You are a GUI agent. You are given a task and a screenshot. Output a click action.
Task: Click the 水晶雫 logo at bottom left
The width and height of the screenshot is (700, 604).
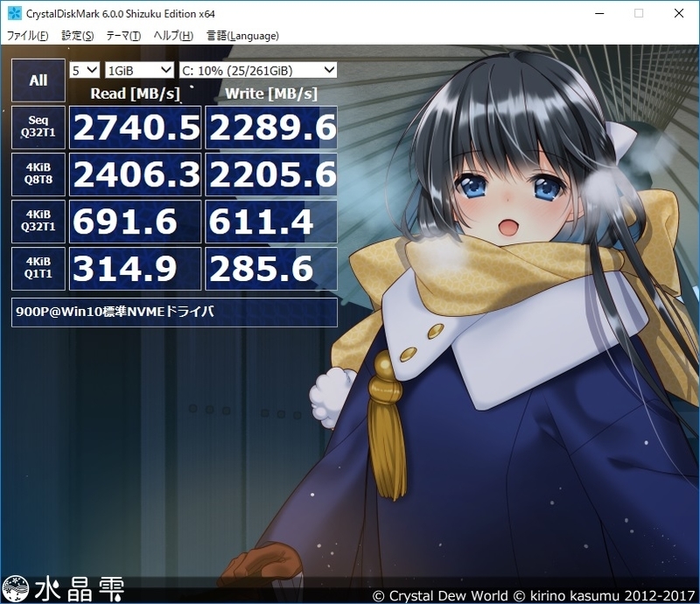click(63, 588)
